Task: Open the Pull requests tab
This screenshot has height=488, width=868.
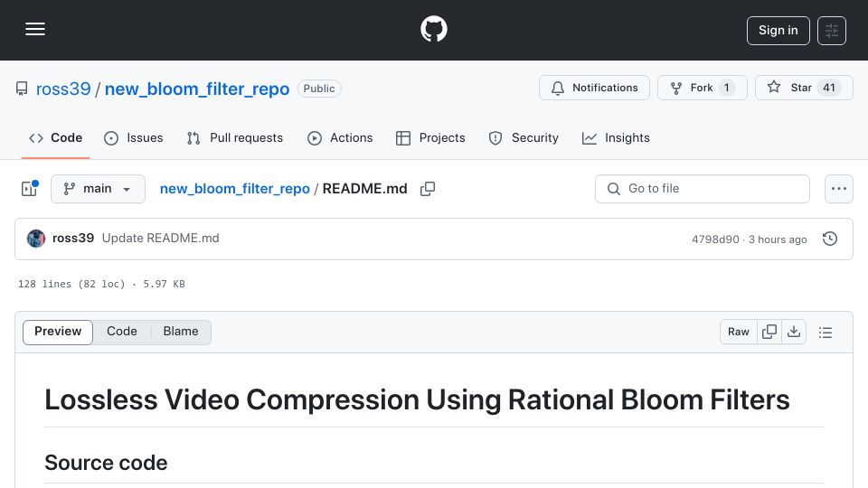Action: click(235, 137)
